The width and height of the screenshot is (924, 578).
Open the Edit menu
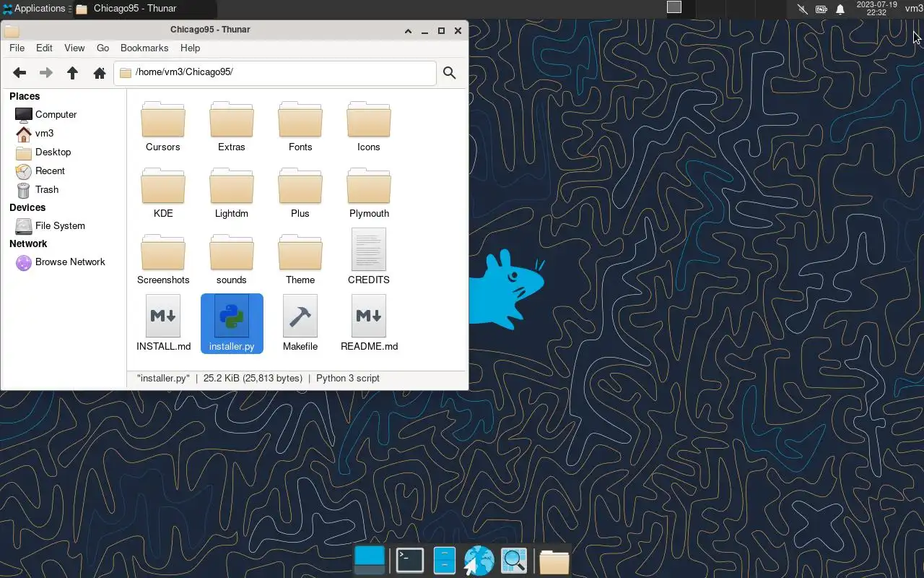(x=44, y=48)
